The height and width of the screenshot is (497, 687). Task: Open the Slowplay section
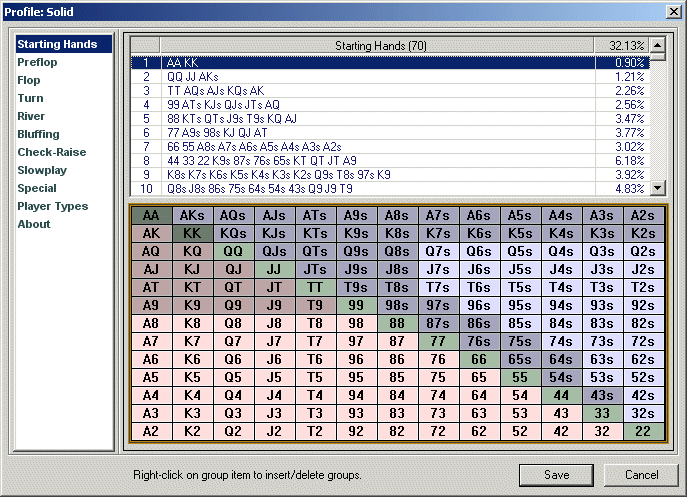[x=42, y=170]
